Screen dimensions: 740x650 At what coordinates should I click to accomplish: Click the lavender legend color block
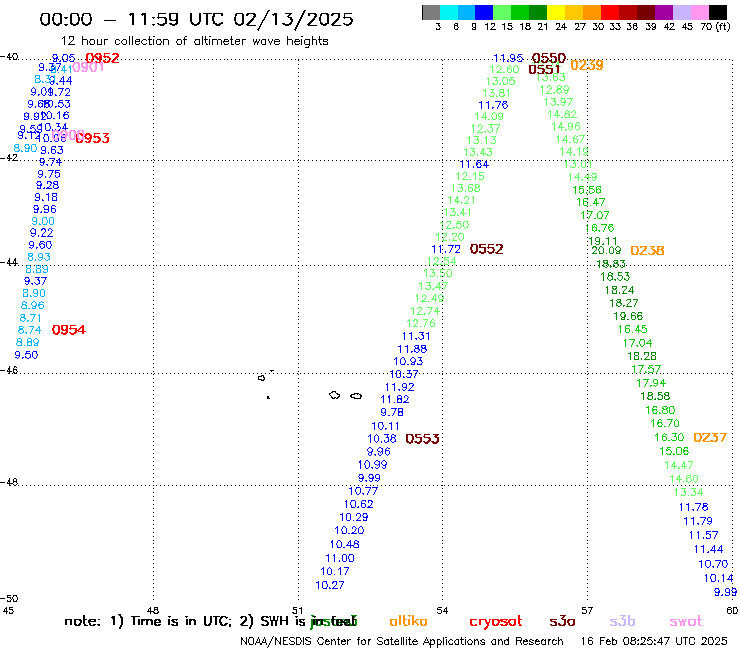coord(682,12)
